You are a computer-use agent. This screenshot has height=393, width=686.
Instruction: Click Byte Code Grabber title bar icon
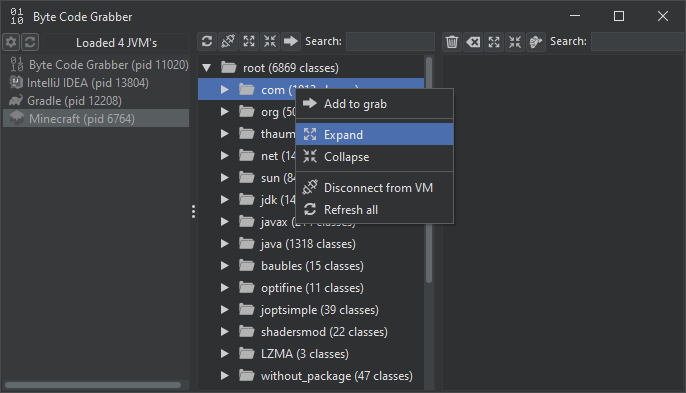click(17, 16)
